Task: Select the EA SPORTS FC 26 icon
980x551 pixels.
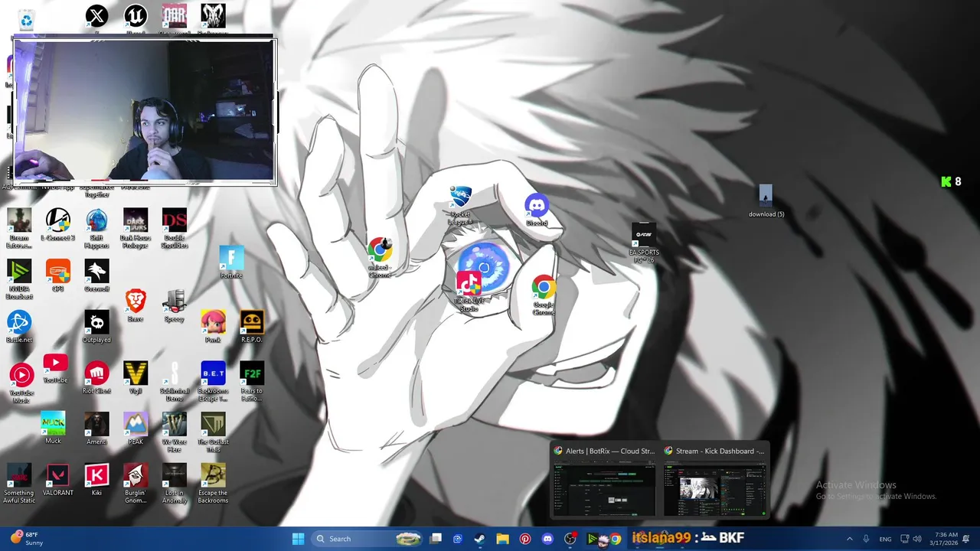Action: coord(644,243)
